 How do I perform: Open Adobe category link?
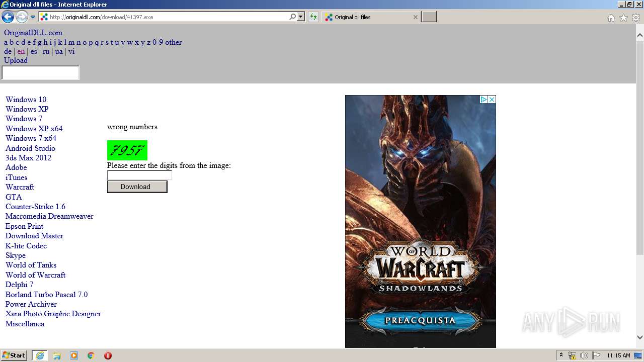coord(16,167)
